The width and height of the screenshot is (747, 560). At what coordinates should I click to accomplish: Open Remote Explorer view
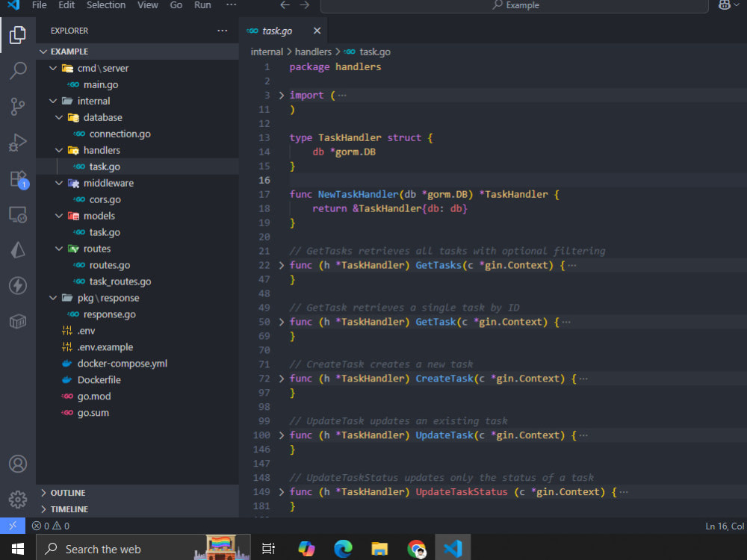point(18,214)
